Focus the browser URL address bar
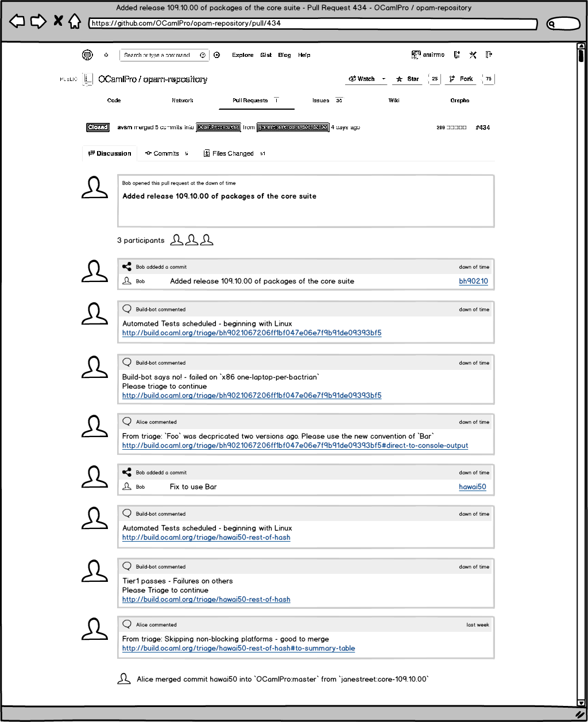The height and width of the screenshot is (722, 588). [x=313, y=24]
